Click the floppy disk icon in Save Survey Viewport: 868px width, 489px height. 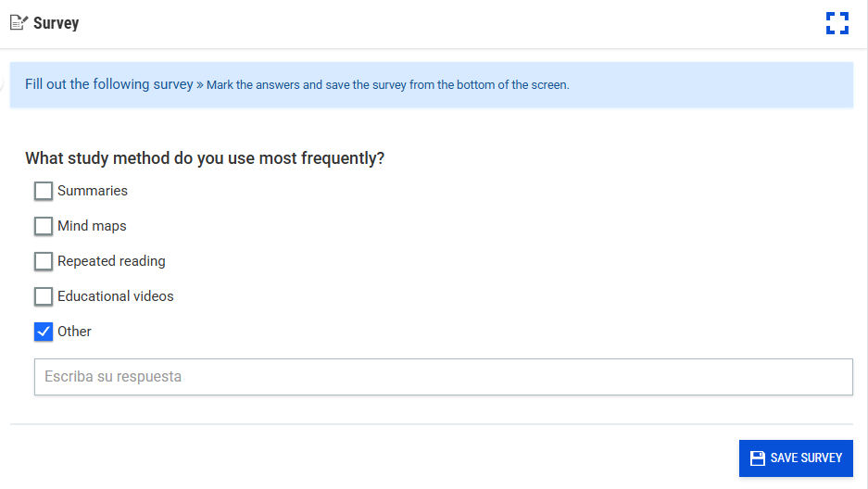pyautogui.click(x=757, y=458)
